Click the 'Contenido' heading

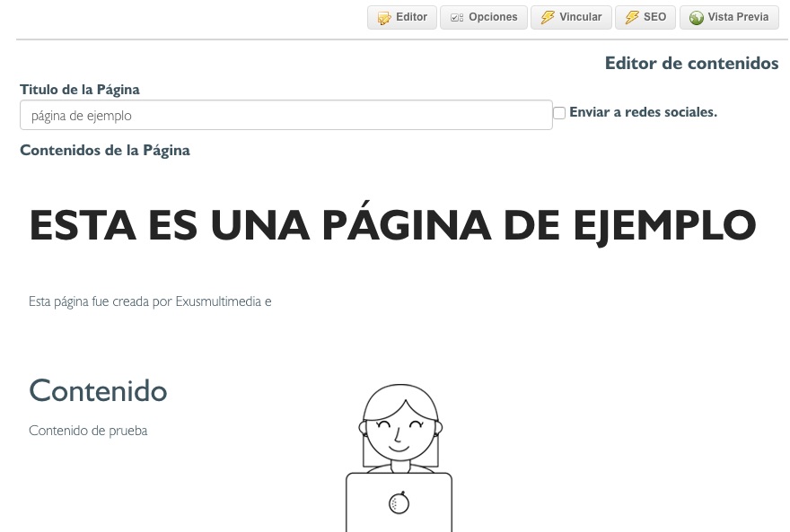click(98, 390)
